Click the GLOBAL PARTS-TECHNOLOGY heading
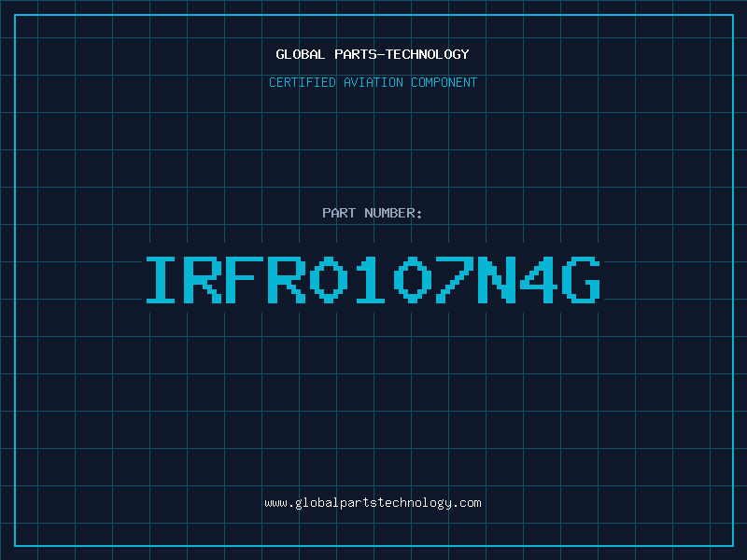 tap(373, 54)
